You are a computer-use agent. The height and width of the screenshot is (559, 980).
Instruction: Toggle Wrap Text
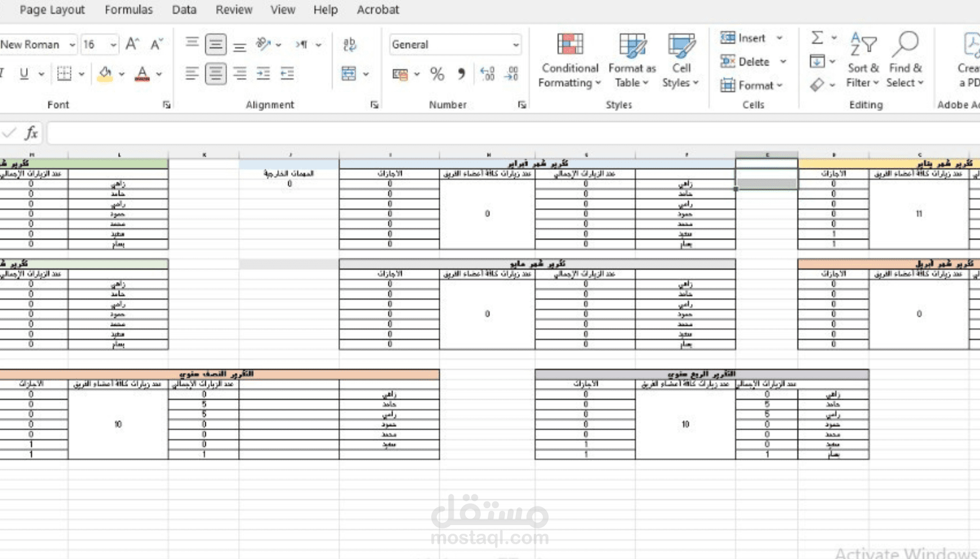coord(349,44)
